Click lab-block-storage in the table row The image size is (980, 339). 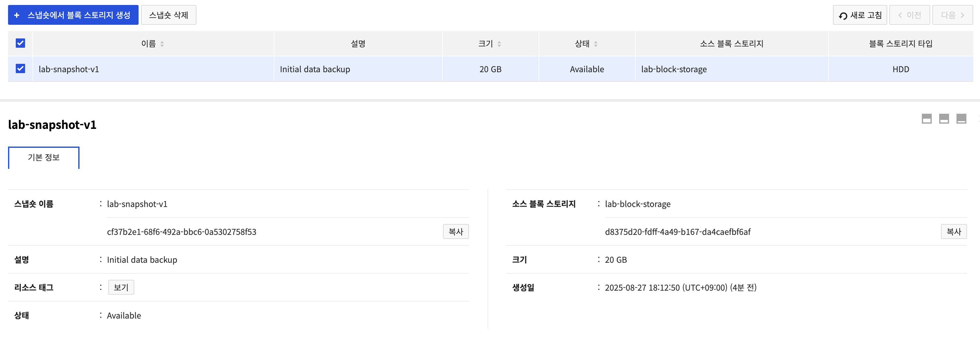click(674, 69)
